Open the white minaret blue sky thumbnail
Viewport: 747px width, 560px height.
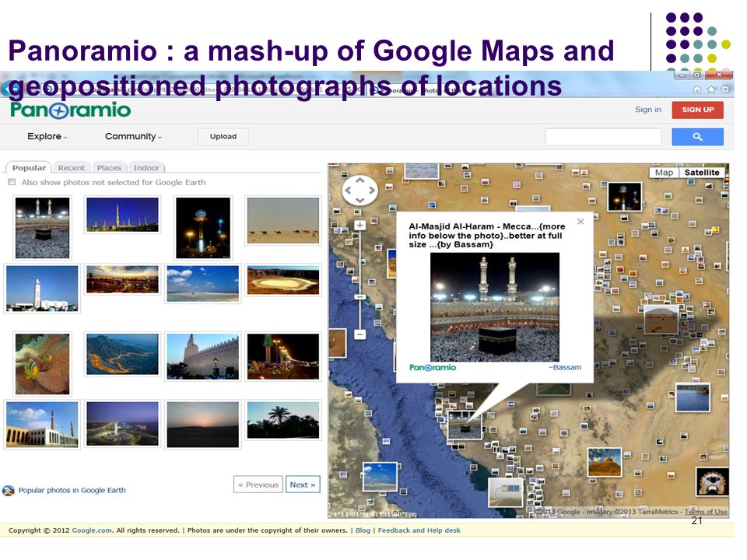tap(42, 289)
